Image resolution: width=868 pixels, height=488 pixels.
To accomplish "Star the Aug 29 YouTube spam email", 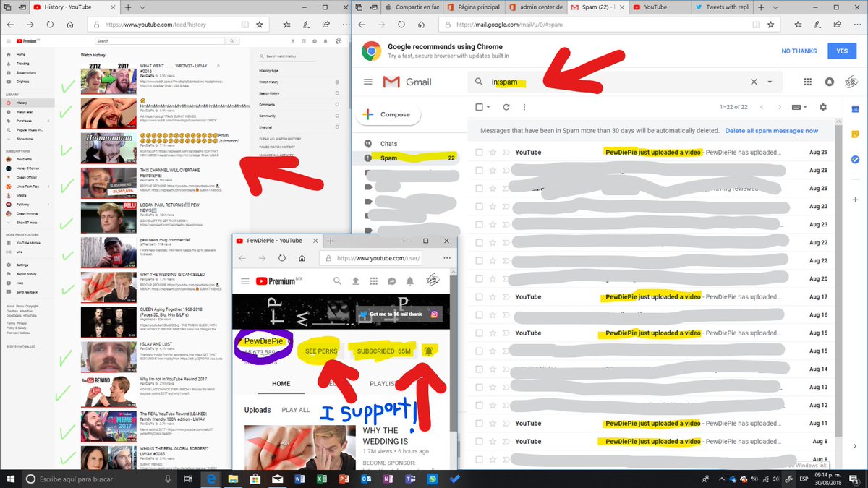I will [493, 153].
